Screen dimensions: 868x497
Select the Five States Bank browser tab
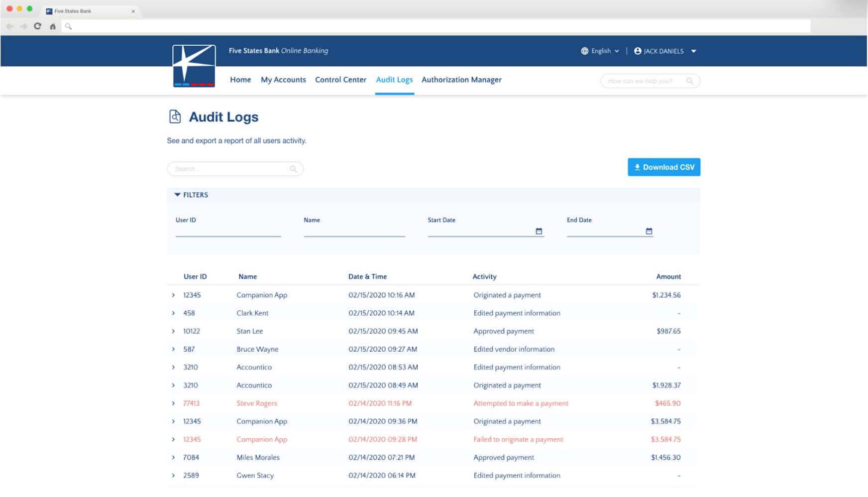click(90, 11)
